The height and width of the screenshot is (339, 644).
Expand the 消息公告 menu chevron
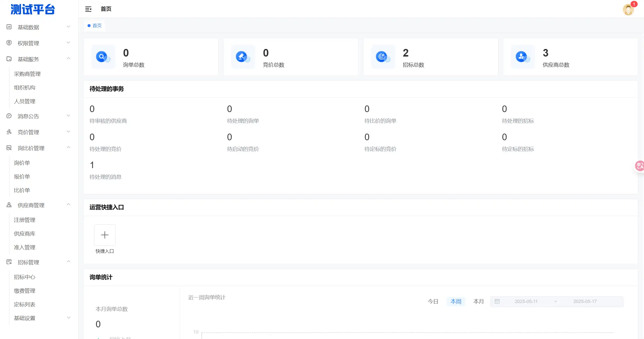coord(68,116)
